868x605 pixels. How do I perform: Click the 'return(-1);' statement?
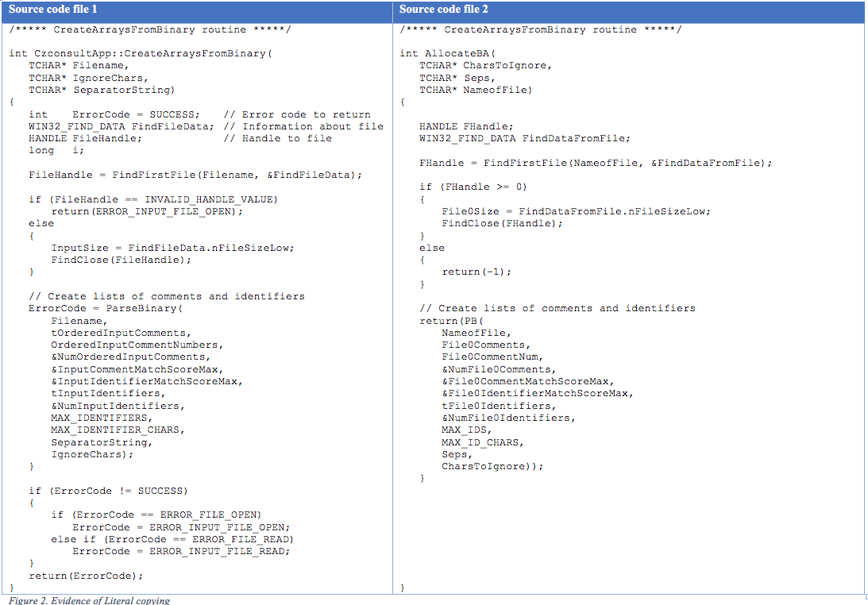476,272
